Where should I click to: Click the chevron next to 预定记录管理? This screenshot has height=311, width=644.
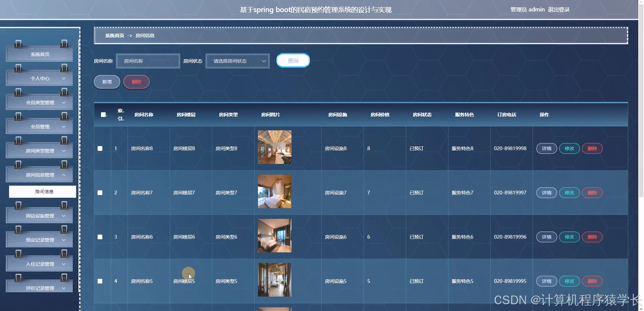coord(64,240)
